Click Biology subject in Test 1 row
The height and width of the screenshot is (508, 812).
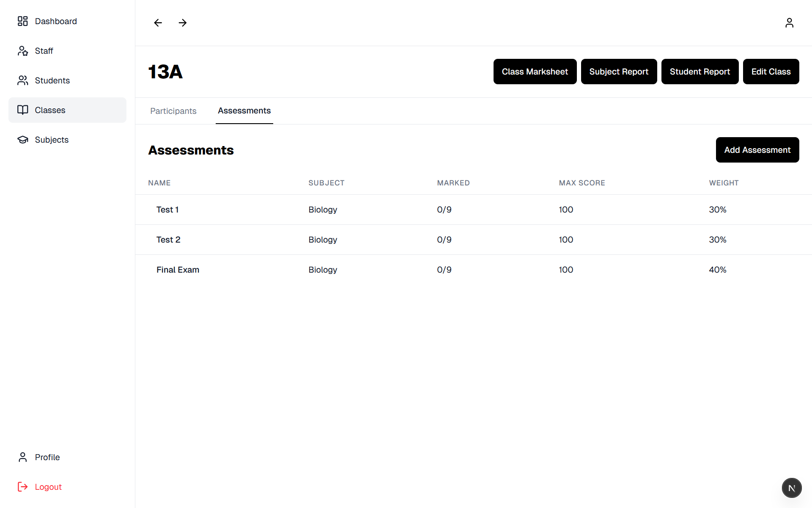coord(323,210)
